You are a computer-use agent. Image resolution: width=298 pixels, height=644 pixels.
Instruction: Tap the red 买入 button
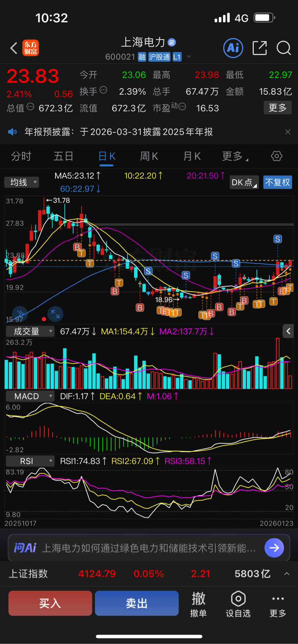(50, 603)
